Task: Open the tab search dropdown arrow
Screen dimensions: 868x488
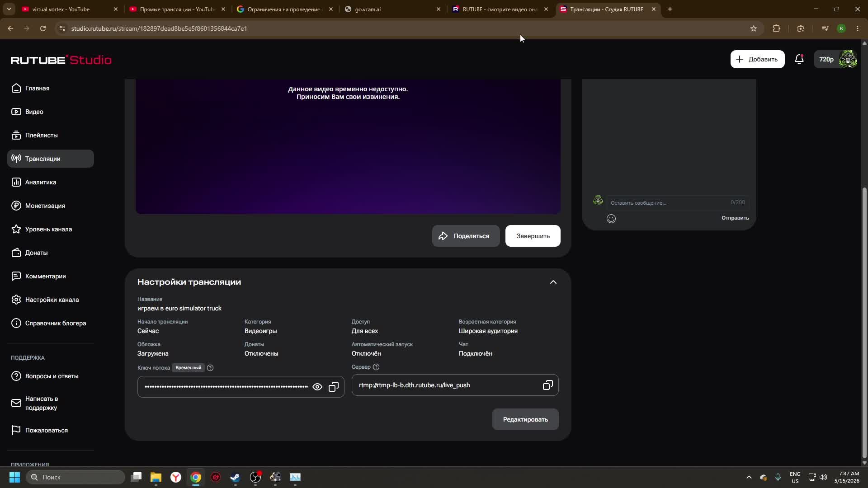Action: pyautogui.click(x=9, y=9)
